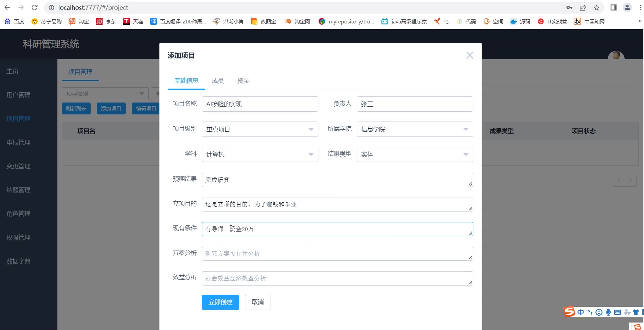Open the browser profile account icon
The image size is (644, 330).
point(627,7)
